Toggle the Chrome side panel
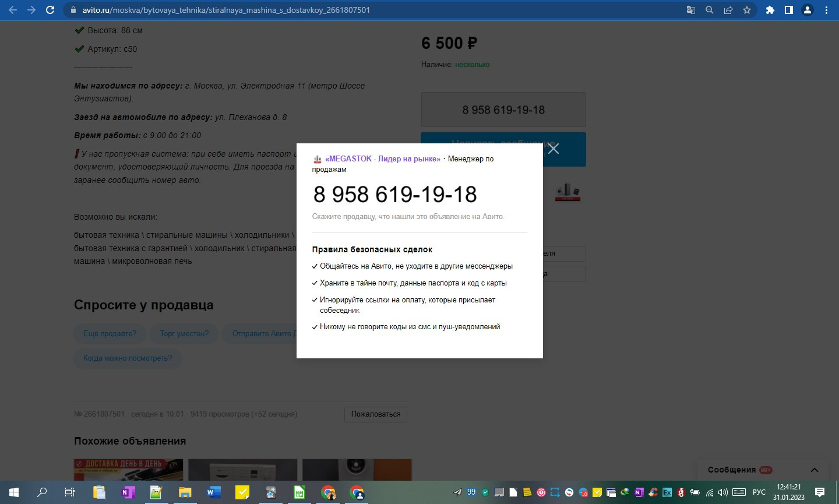This screenshot has width=839, height=504. pyautogui.click(x=789, y=10)
